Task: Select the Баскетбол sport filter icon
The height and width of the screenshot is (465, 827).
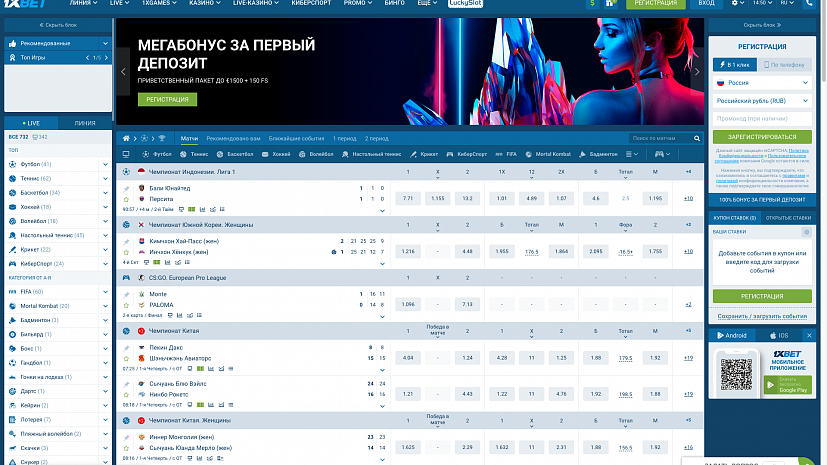Action: 219,154
